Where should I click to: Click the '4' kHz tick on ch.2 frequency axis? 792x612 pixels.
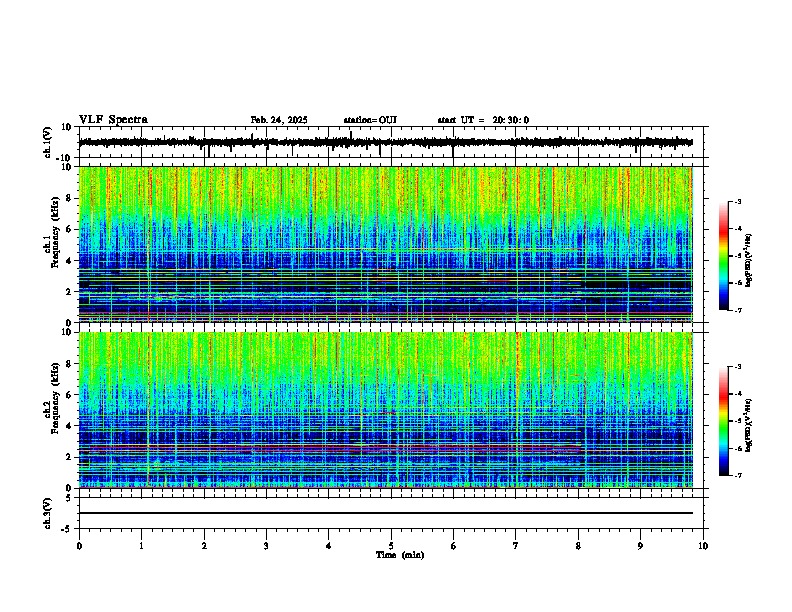pyautogui.click(x=69, y=426)
